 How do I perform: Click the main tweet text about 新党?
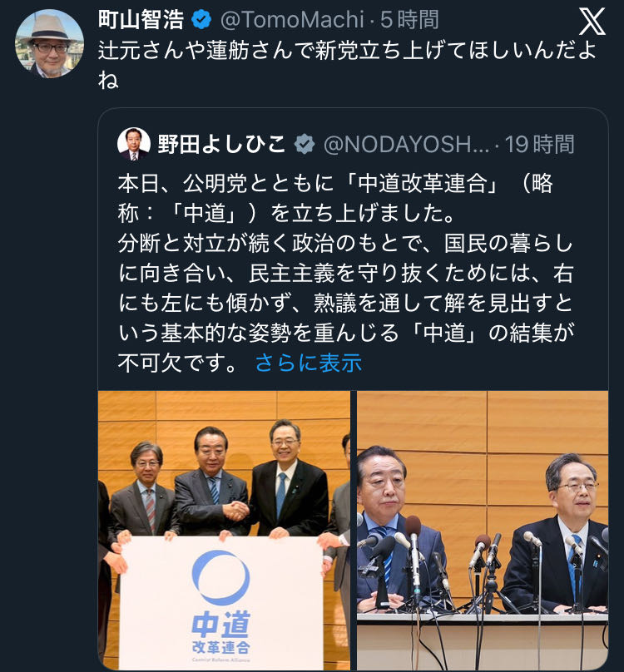(348, 64)
